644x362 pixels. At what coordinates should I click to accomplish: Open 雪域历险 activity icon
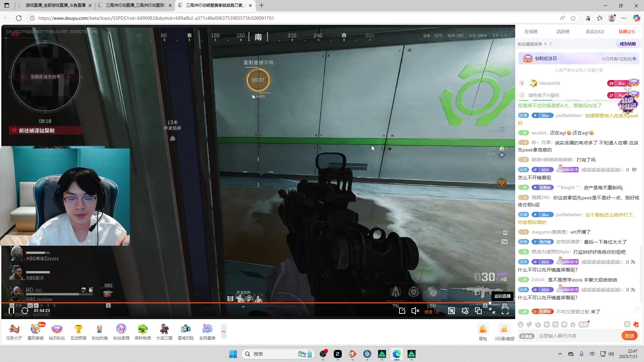point(186,332)
